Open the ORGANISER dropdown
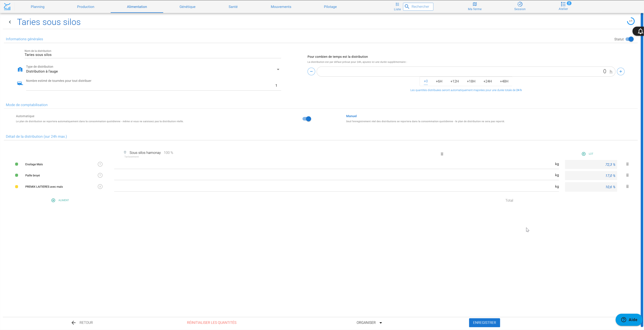 369,323
